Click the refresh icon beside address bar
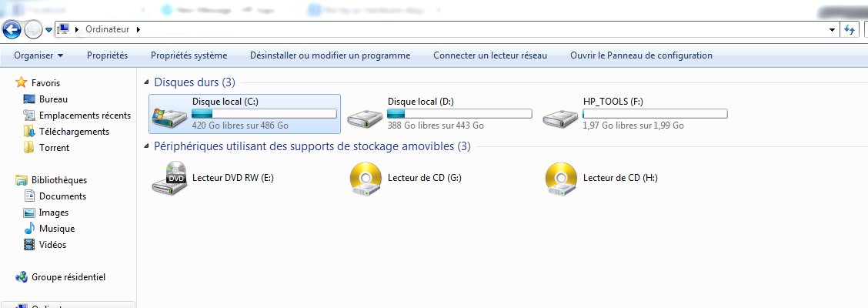The image size is (868, 308). click(850, 30)
